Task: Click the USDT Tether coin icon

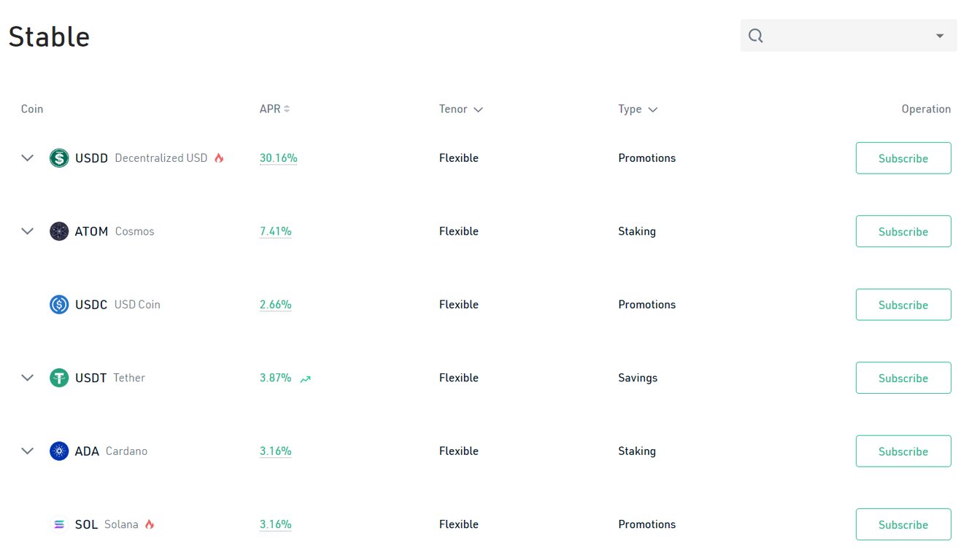Action: 59,378
